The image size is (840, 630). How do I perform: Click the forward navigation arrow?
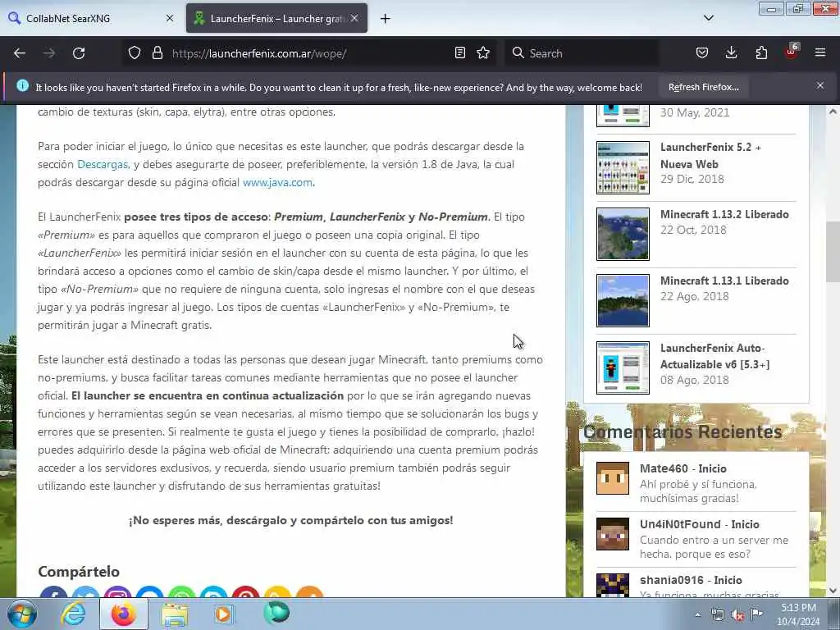tap(48, 53)
